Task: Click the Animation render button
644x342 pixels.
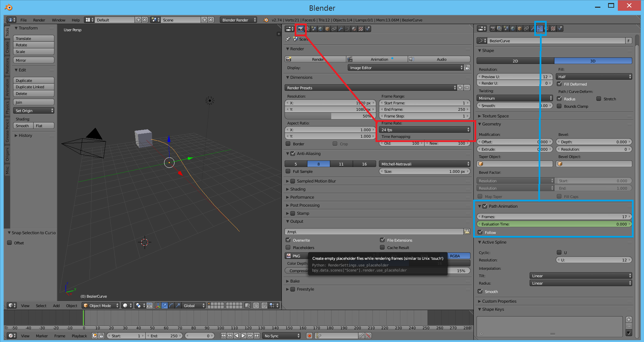Action: pyautogui.click(x=377, y=59)
